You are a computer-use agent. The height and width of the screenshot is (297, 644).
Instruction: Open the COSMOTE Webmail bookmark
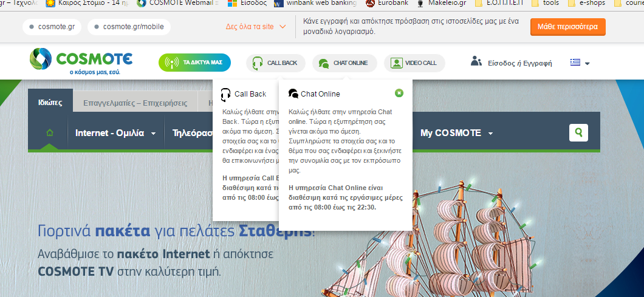[179, 3]
